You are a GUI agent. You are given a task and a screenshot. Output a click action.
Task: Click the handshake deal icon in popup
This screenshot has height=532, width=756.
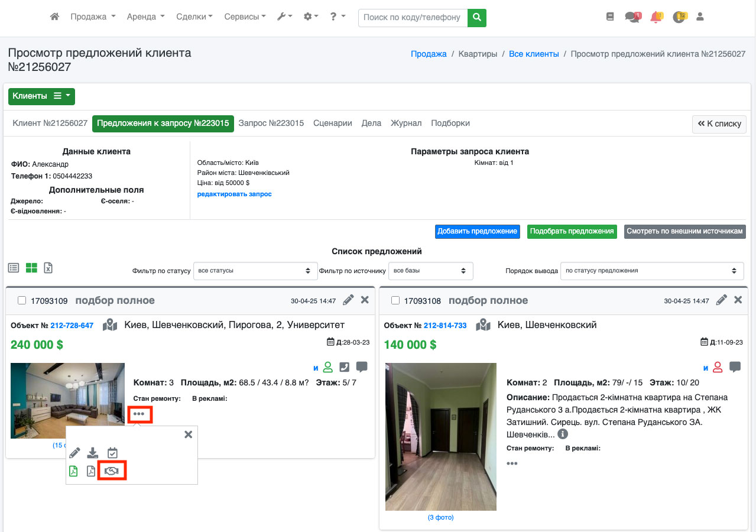tap(112, 471)
